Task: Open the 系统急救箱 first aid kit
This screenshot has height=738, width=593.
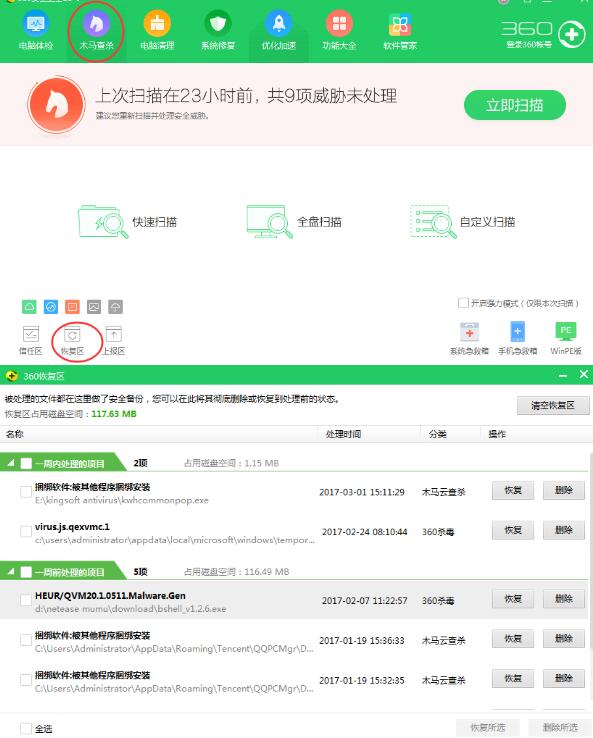Action: 469,339
